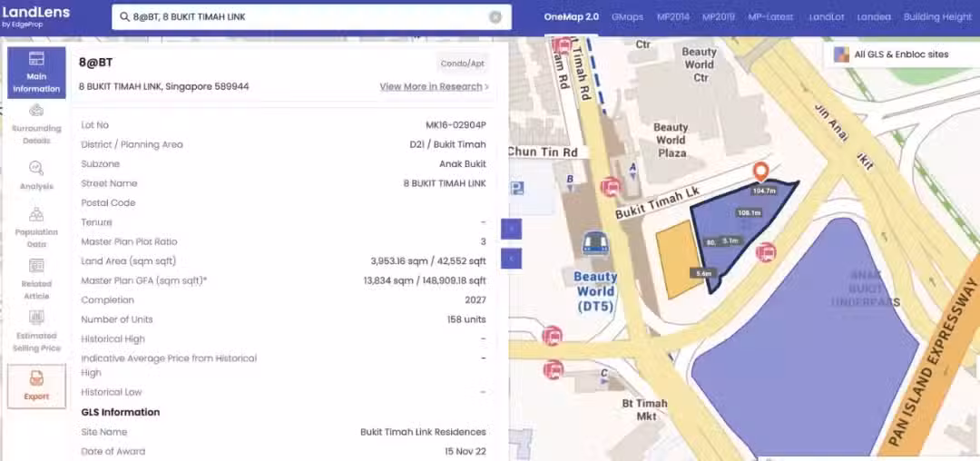Viewport: 980px width, 461px height.
Task: Switch to the MP-Latest tab
Action: tap(770, 17)
